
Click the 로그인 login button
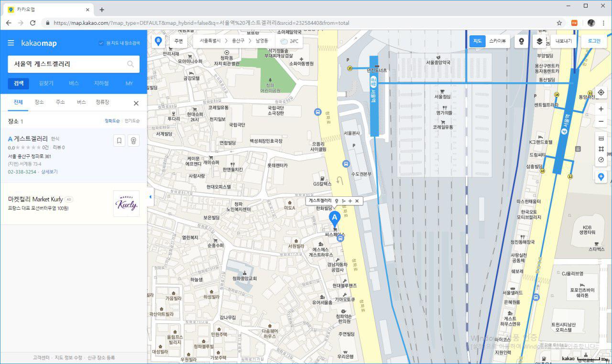coord(594,41)
